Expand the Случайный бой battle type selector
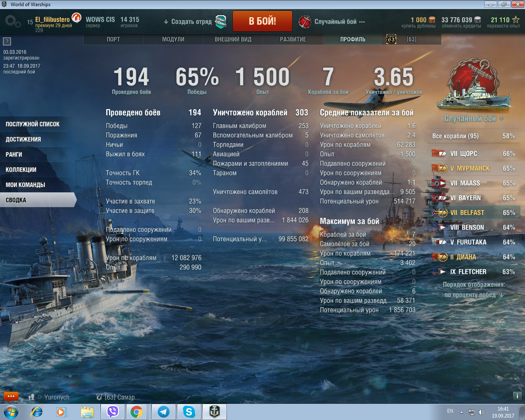This screenshot has width=525, height=420. (331, 22)
